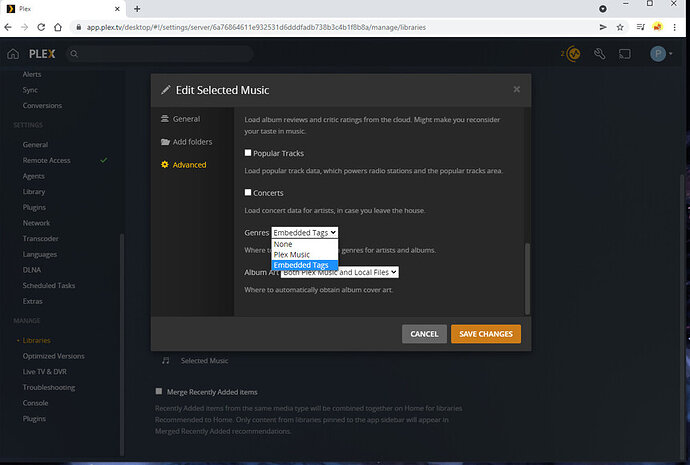Open Sync in sidebar

tap(30, 90)
